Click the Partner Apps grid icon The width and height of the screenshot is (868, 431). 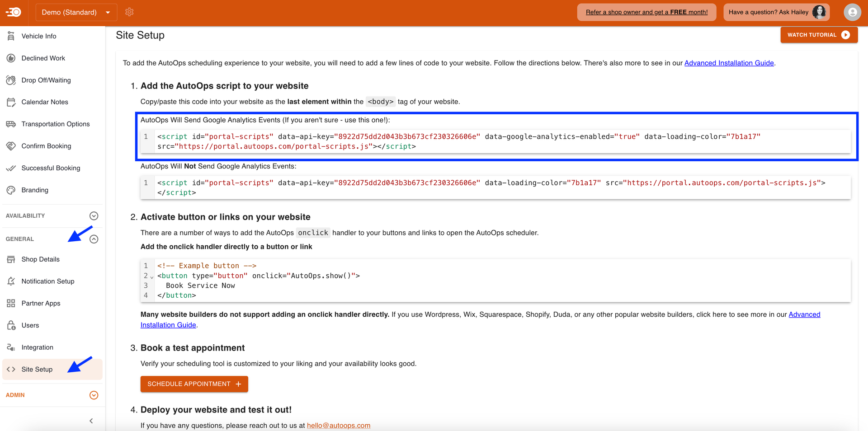click(x=11, y=303)
